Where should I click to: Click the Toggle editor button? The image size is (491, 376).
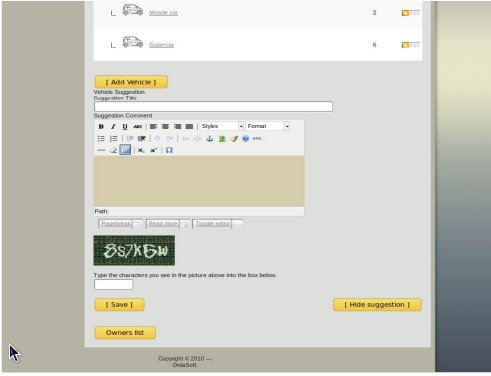217,224
